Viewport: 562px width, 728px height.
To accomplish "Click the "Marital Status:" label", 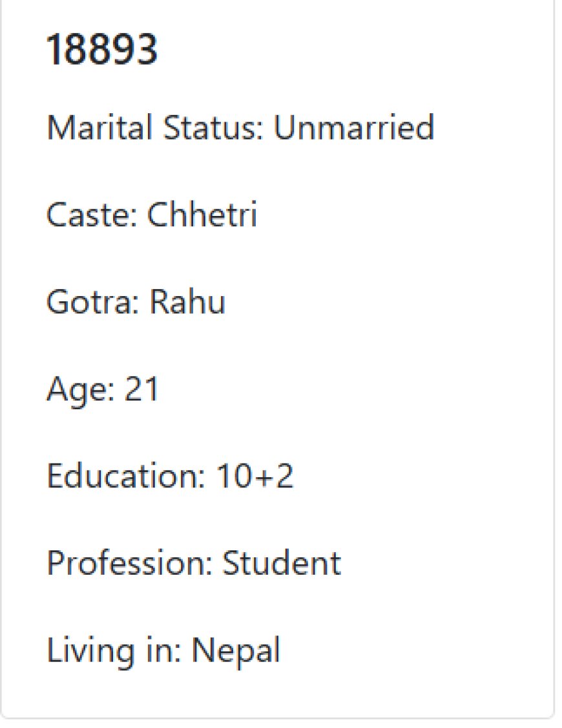I will [x=155, y=127].
